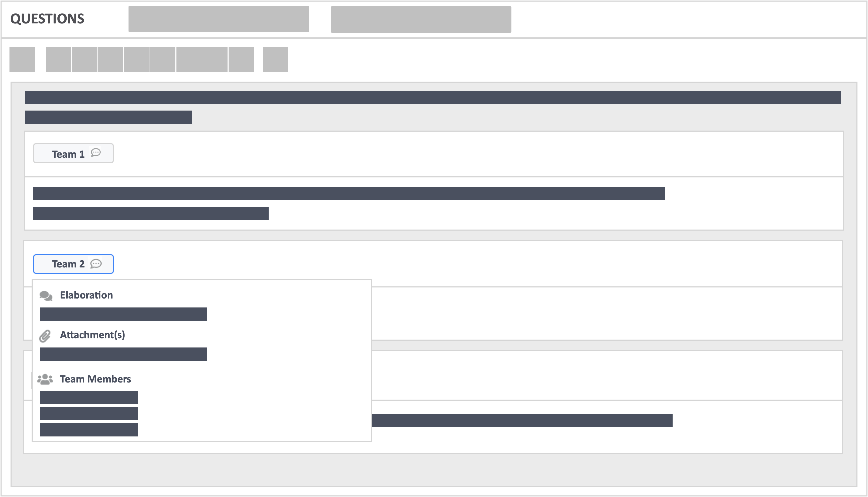Click the Team 2 comment bubble icon
This screenshot has width=868, height=497.
[x=97, y=264]
